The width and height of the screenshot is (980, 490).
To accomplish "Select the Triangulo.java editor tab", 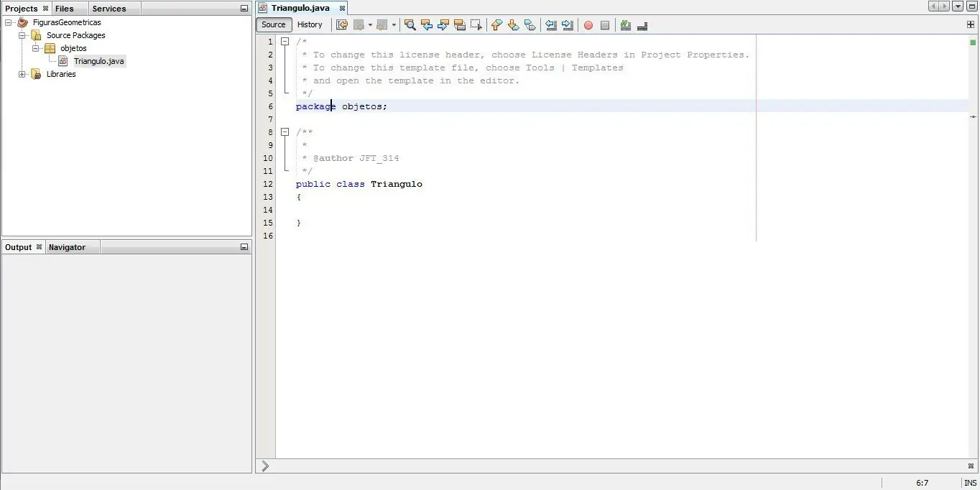I will 300,8.
